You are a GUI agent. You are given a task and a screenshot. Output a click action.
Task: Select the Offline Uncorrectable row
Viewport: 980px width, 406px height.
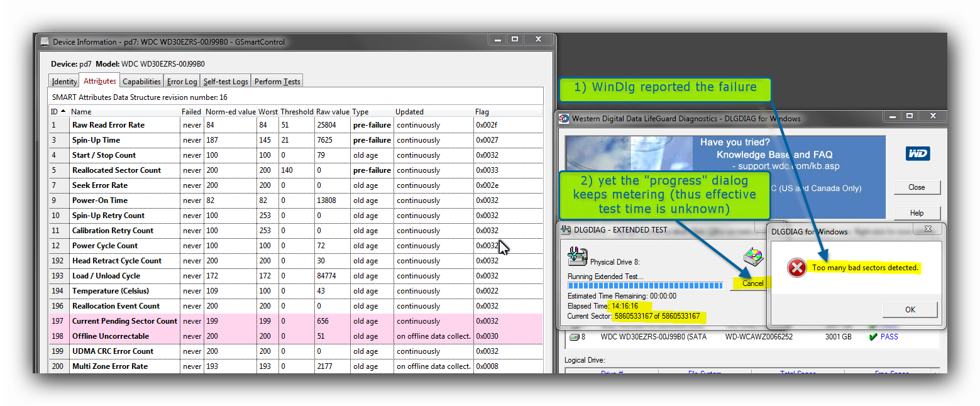point(295,336)
